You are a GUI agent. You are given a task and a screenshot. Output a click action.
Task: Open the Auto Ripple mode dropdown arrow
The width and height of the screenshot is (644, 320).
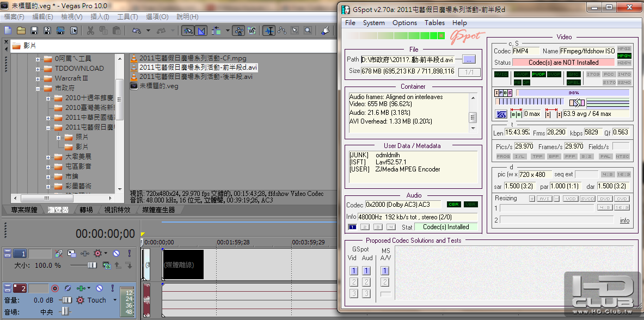(228, 30)
